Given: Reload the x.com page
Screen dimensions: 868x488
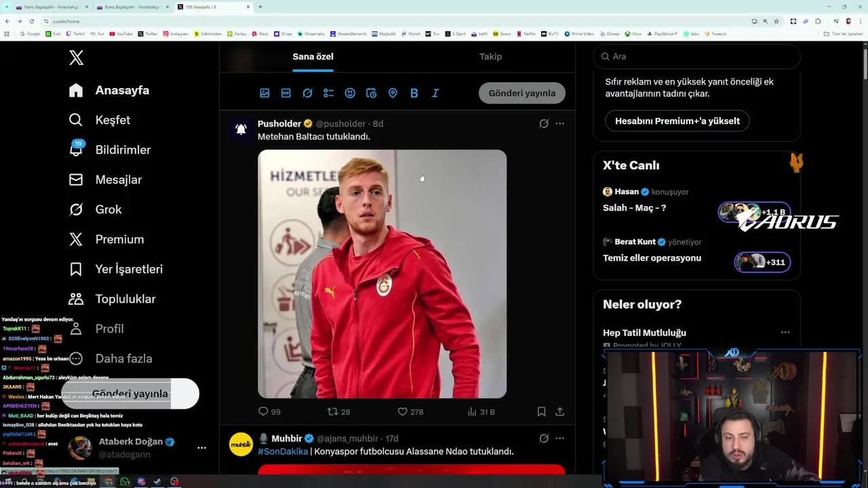Looking at the screenshot, I should 31,21.
